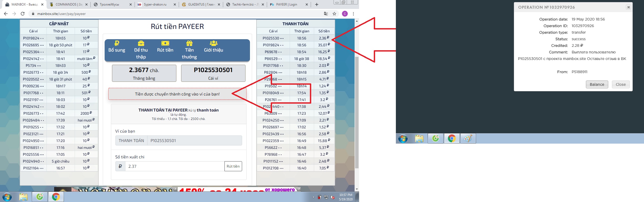This screenshot has height=202, width=644.
Task: Open the Chrome three-dot menu
Action: coord(353,14)
